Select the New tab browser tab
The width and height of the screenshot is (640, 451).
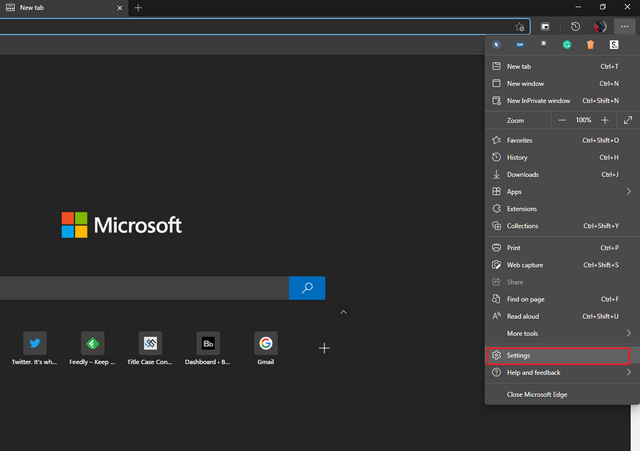click(63, 8)
